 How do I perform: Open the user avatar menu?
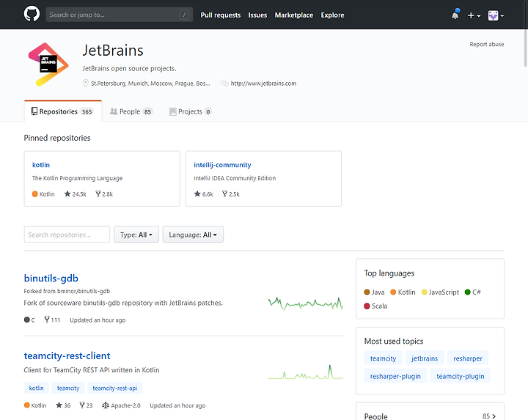point(496,15)
